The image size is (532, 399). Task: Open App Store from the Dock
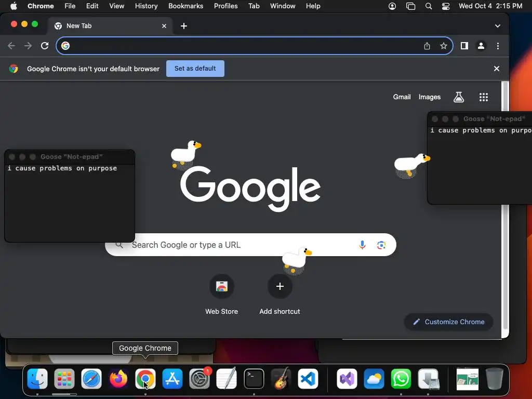(172, 379)
